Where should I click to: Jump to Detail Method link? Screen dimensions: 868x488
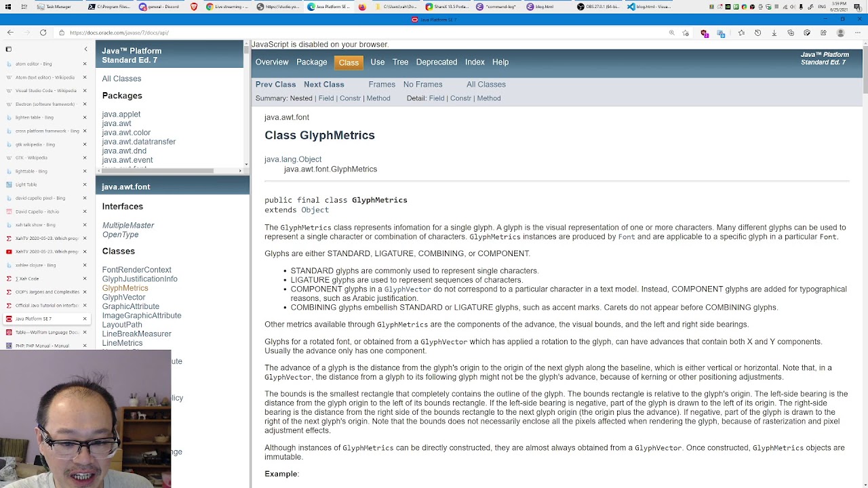489,98
